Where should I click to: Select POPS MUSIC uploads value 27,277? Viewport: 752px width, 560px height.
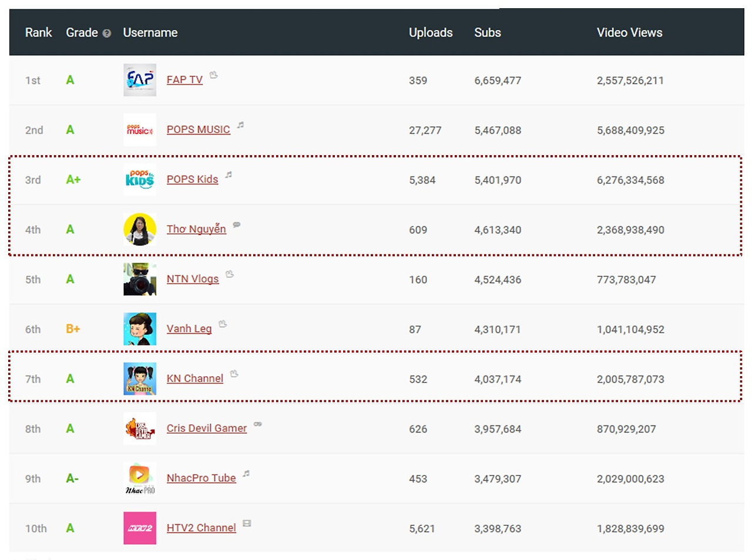425,130
